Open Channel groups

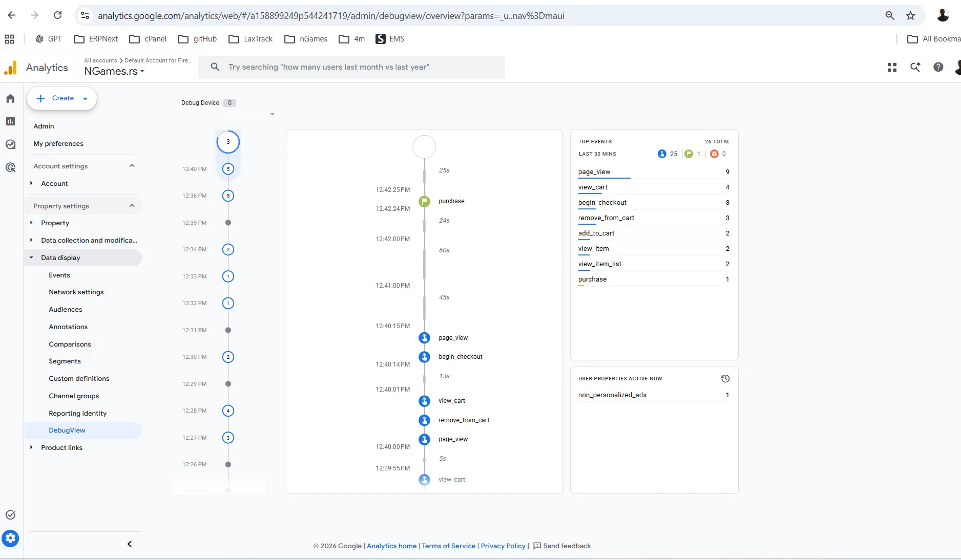tap(74, 396)
